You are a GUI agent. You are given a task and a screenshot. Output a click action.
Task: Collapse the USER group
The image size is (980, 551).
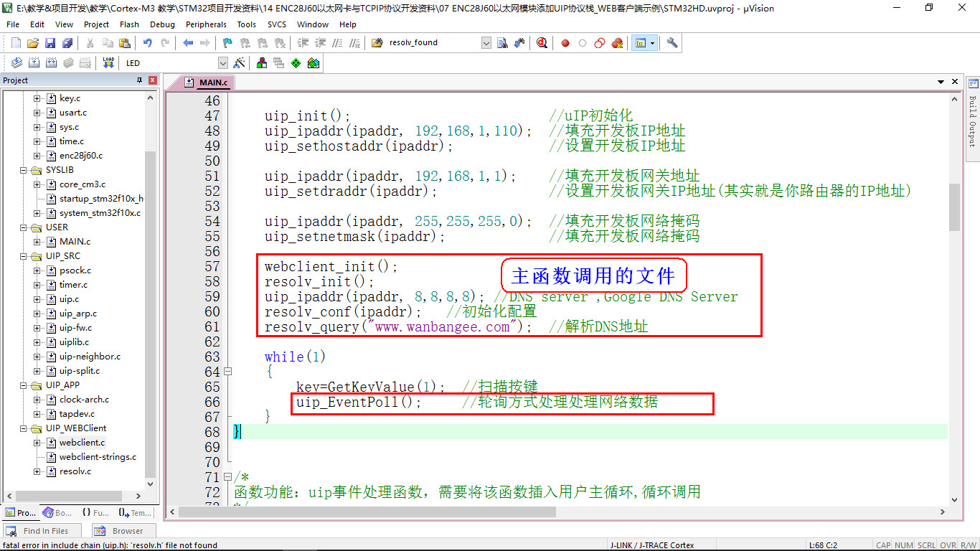click(24, 227)
